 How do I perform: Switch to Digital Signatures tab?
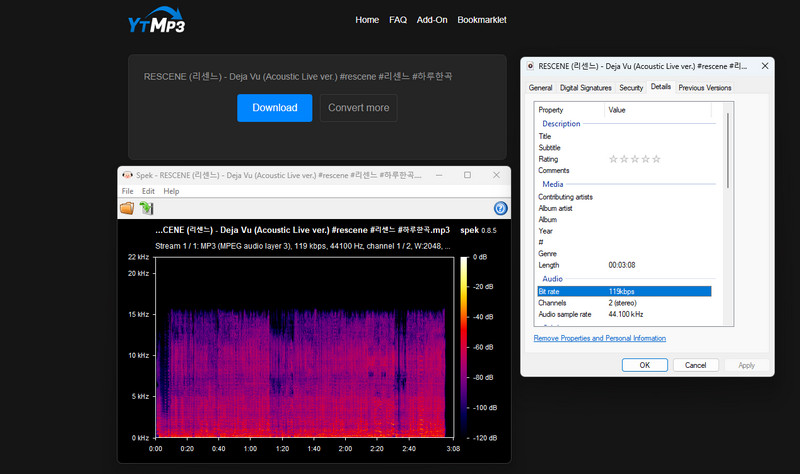pos(586,88)
